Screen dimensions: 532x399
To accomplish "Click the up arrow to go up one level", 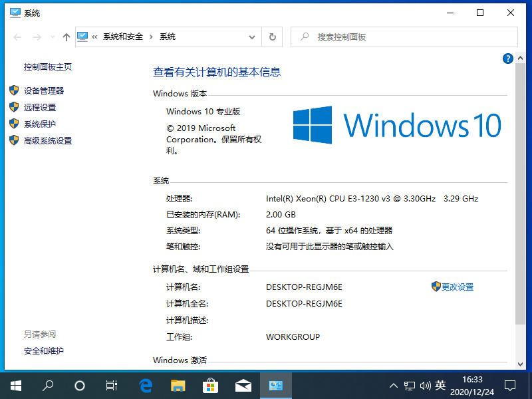I will pos(66,37).
